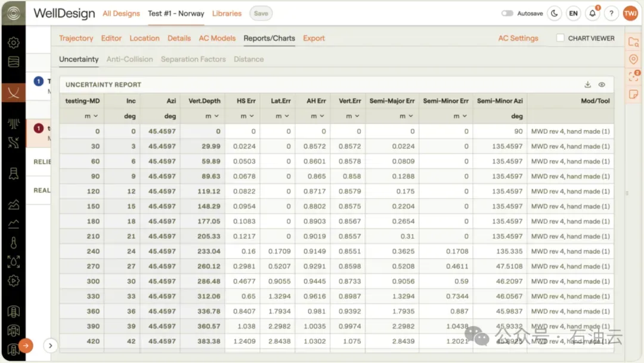Expand the collapsed side panel chevron

coord(50,346)
